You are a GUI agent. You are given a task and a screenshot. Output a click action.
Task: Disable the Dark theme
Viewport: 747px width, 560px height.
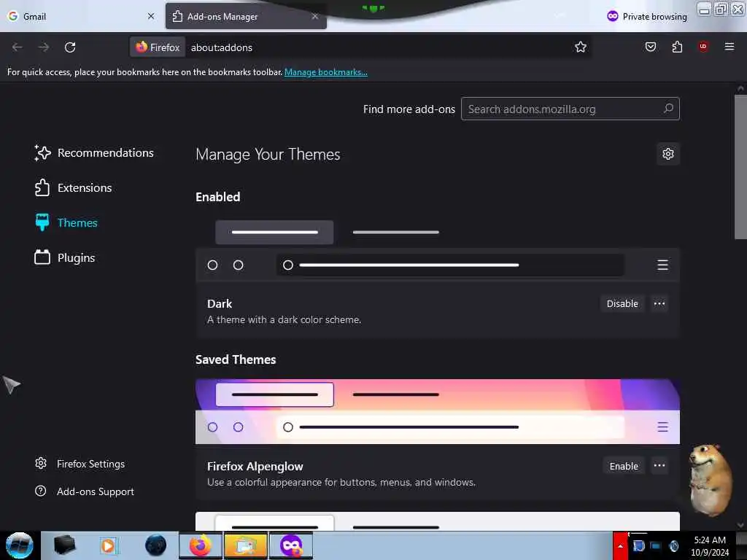(622, 304)
